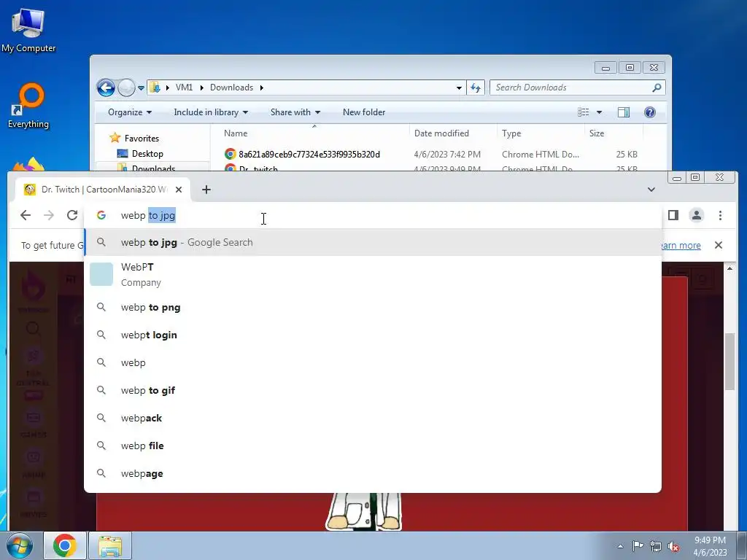Choose the WebPT Company suggestion

[373, 275]
